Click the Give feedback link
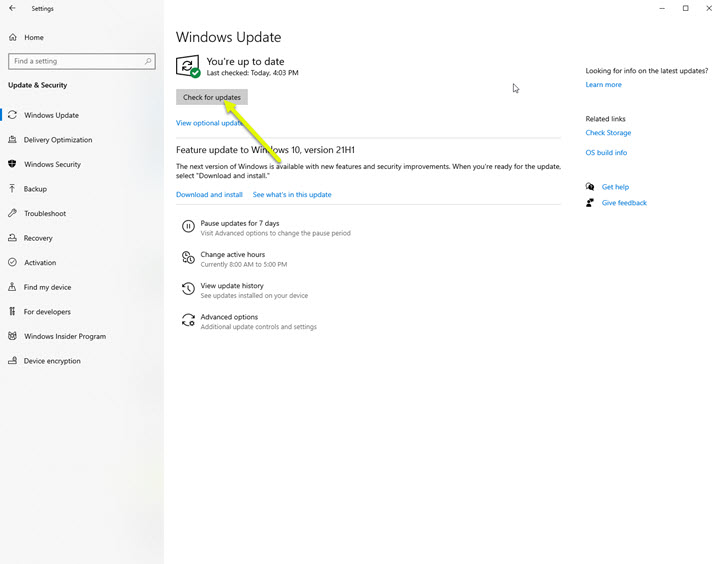 click(624, 203)
